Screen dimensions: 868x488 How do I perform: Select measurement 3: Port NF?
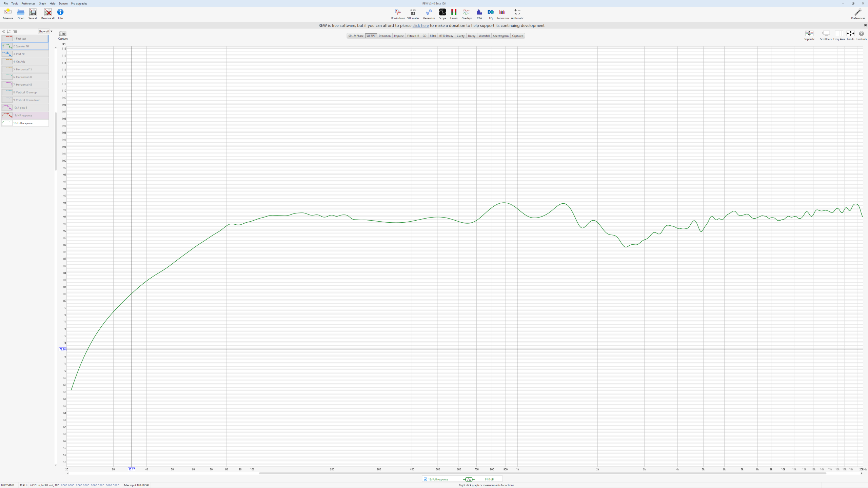point(25,54)
